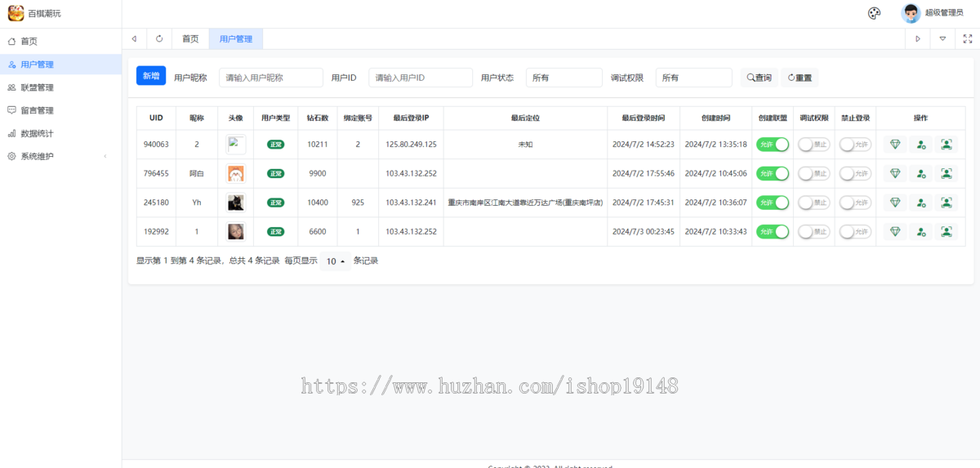
Task: Enable 调试权限 for user 192992
Action: tap(814, 232)
